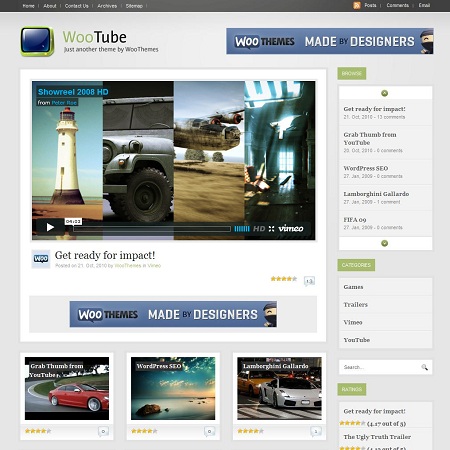This screenshot has width=450, height=450.
Task: Open Lamborghini Gallardo in Browse list
Action: tap(376, 194)
